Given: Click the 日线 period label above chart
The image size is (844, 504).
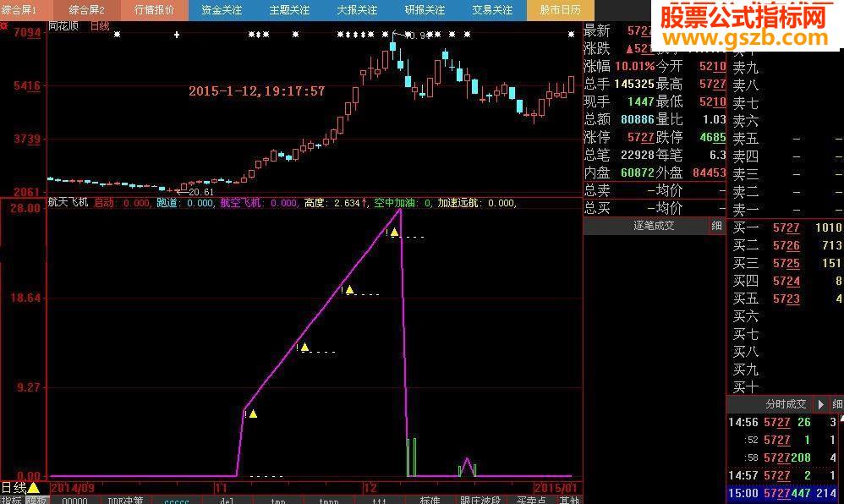Looking at the screenshot, I should tap(100, 26).
